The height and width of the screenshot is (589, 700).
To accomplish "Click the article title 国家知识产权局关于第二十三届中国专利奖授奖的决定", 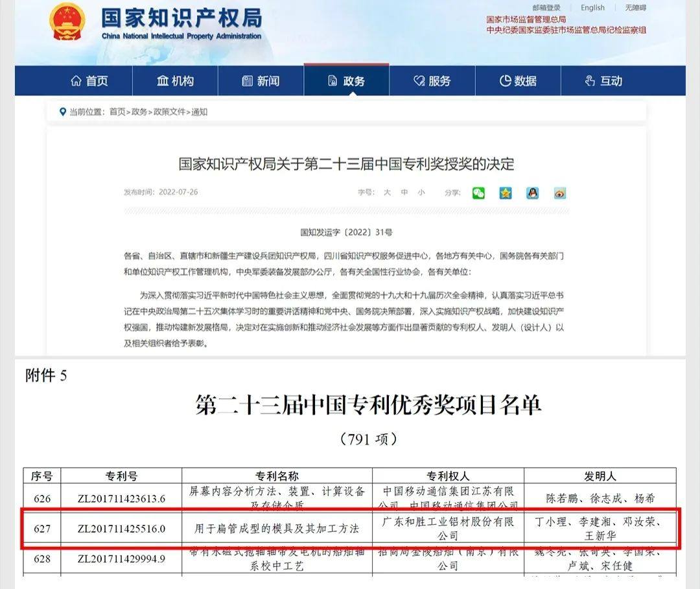I will tap(346, 164).
